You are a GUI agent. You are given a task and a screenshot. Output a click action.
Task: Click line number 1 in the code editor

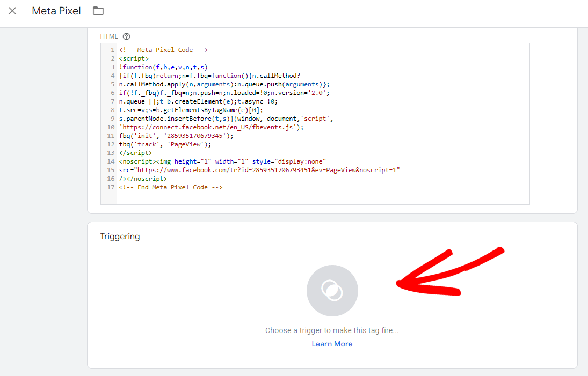coord(112,49)
